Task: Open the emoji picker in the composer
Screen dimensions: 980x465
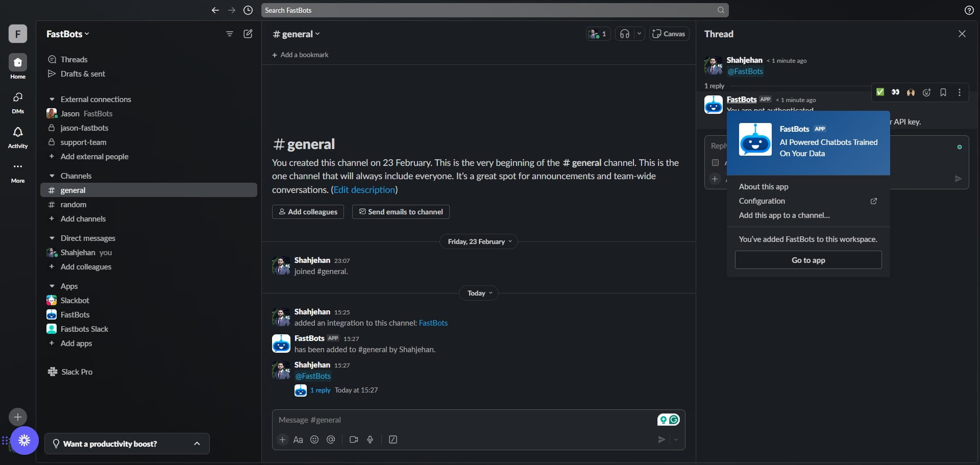Action: tap(314, 439)
